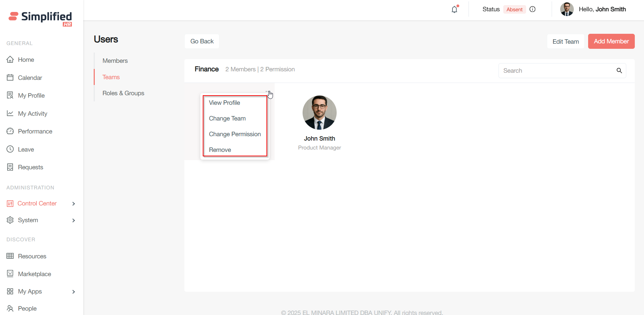
Task: Open the Leave page
Action: click(x=26, y=149)
